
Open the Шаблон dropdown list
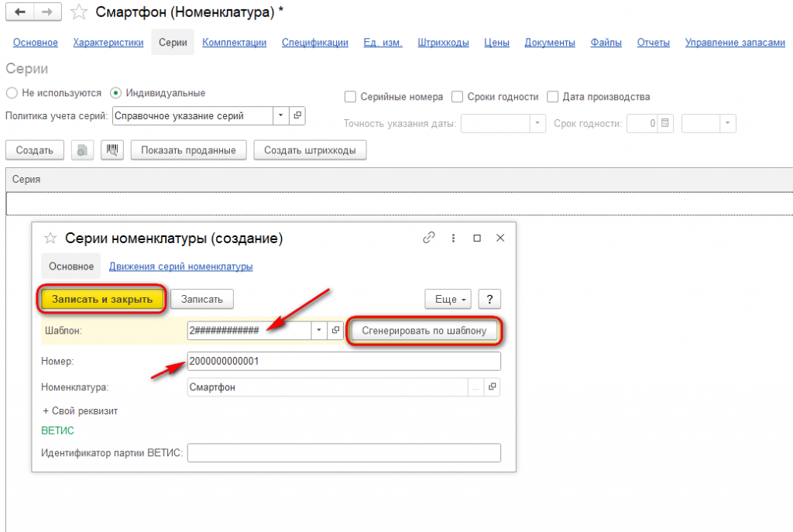pyautogui.click(x=318, y=330)
